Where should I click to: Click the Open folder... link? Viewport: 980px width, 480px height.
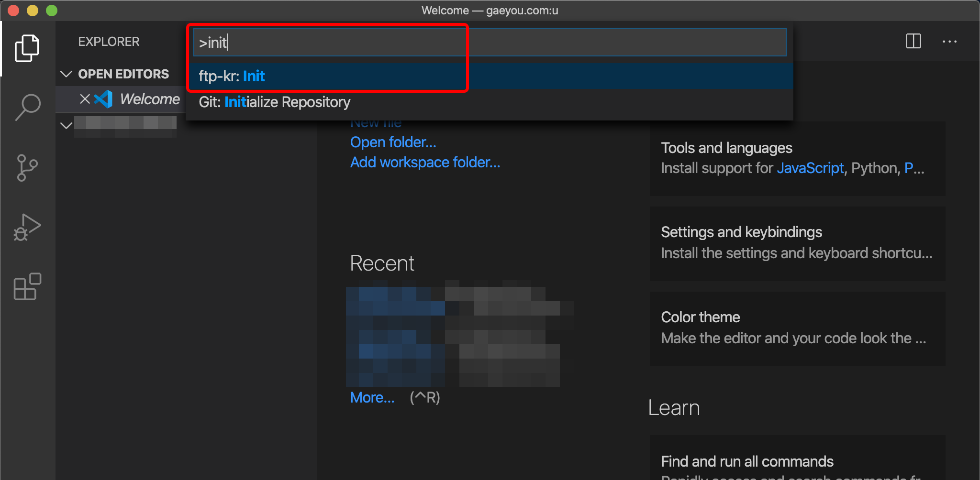(393, 142)
